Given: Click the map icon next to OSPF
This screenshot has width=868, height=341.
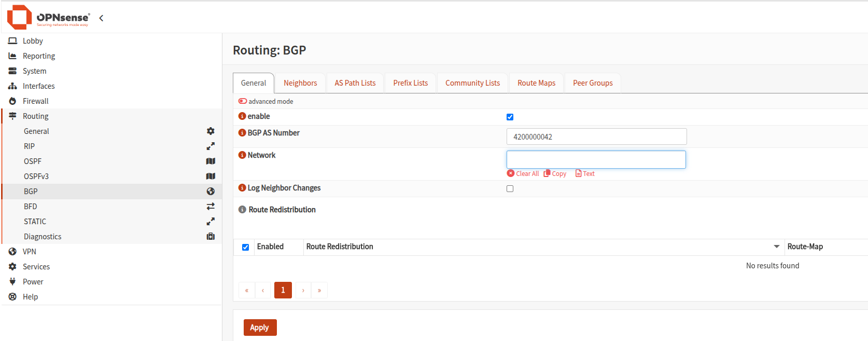Looking at the screenshot, I should click(211, 161).
